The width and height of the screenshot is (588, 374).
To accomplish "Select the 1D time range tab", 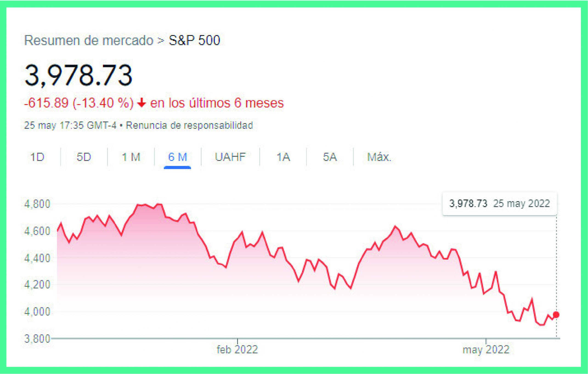I will tap(37, 157).
